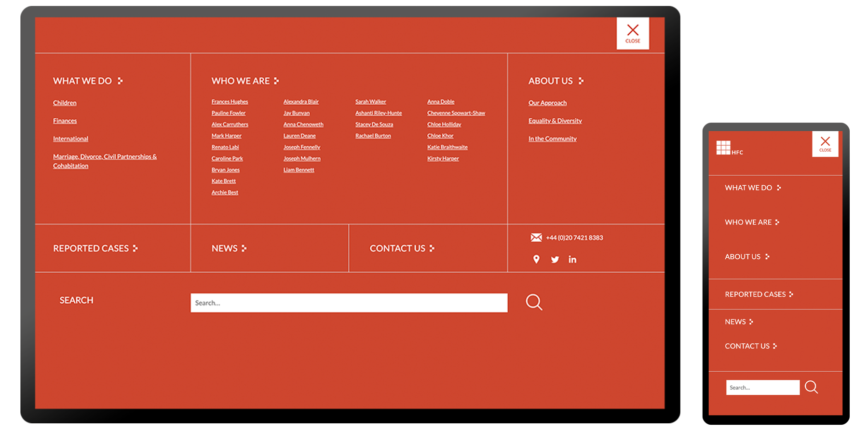Expand ABOUT US in mobile menu
868x432 pixels.
[x=746, y=257]
